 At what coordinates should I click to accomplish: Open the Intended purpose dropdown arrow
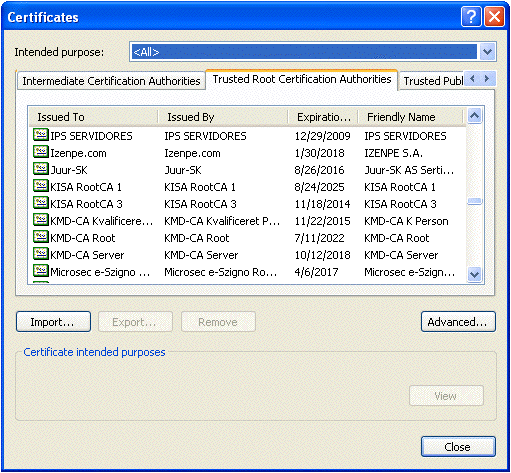coord(487,52)
